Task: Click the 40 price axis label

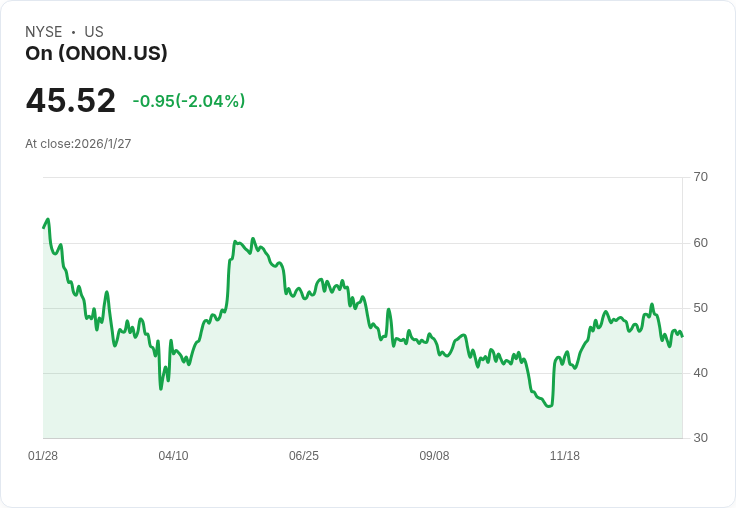Action: point(700,373)
